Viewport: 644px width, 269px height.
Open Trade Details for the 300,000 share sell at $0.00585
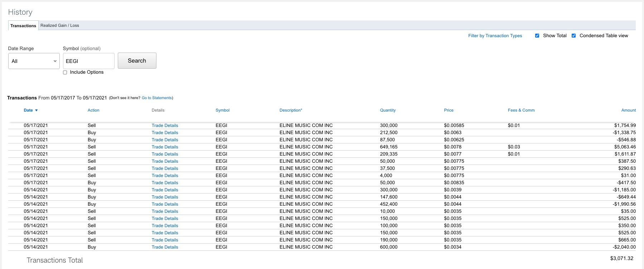click(165, 126)
